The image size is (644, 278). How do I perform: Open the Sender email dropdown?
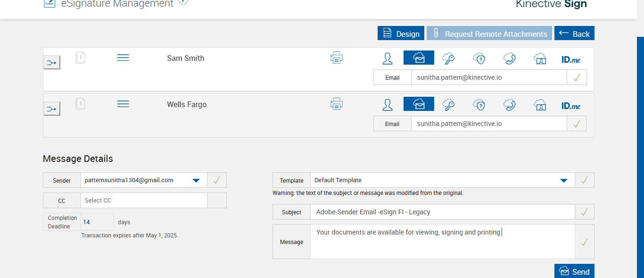pos(196,180)
